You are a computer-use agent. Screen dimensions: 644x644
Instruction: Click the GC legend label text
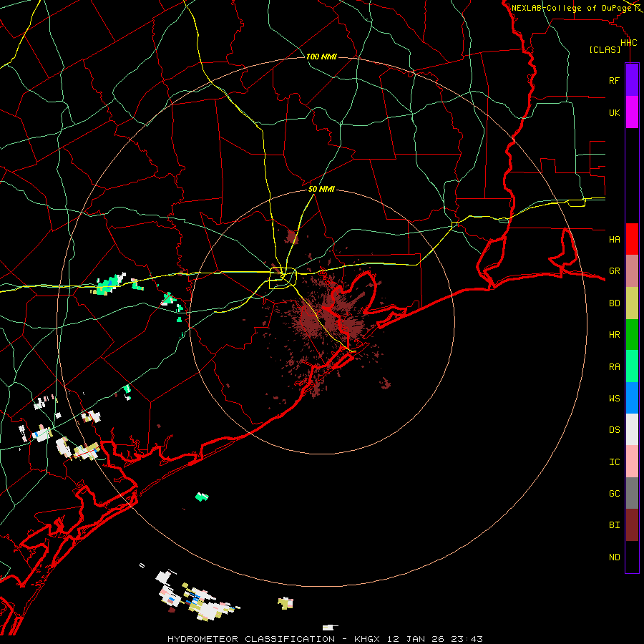point(614,493)
